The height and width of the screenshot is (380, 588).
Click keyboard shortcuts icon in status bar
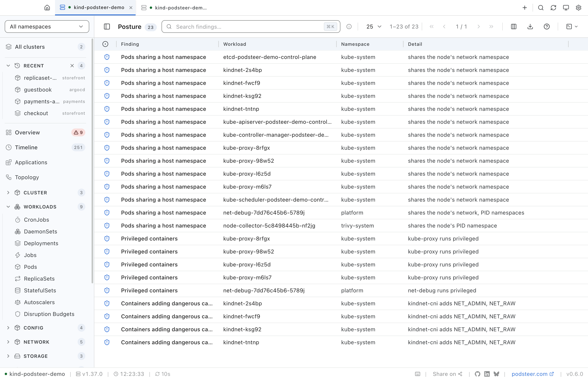pyautogui.click(x=417, y=374)
